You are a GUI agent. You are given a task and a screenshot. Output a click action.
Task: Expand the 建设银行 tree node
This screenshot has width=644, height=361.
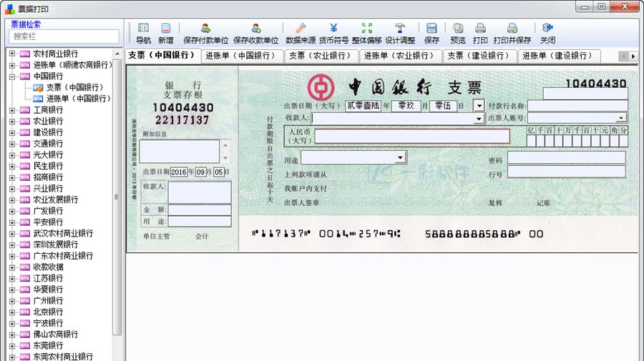pyautogui.click(x=12, y=132)
